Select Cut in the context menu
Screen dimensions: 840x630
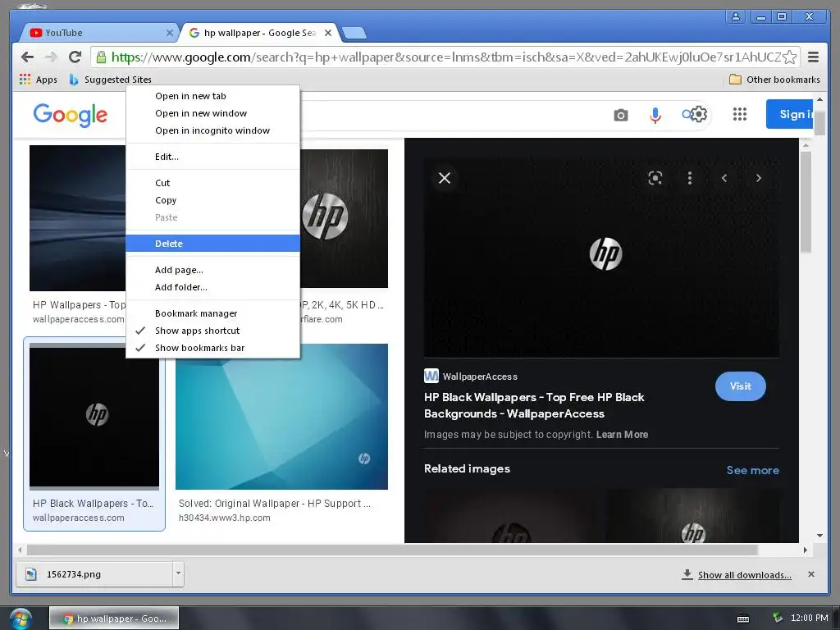212,183
